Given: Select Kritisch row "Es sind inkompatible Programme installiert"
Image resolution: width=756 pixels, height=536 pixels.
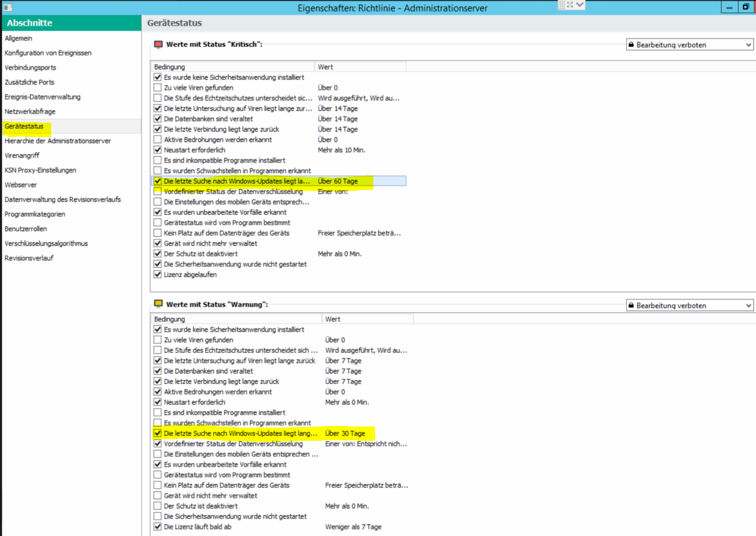Looking at the screenshot, I should tap(224, 160).
